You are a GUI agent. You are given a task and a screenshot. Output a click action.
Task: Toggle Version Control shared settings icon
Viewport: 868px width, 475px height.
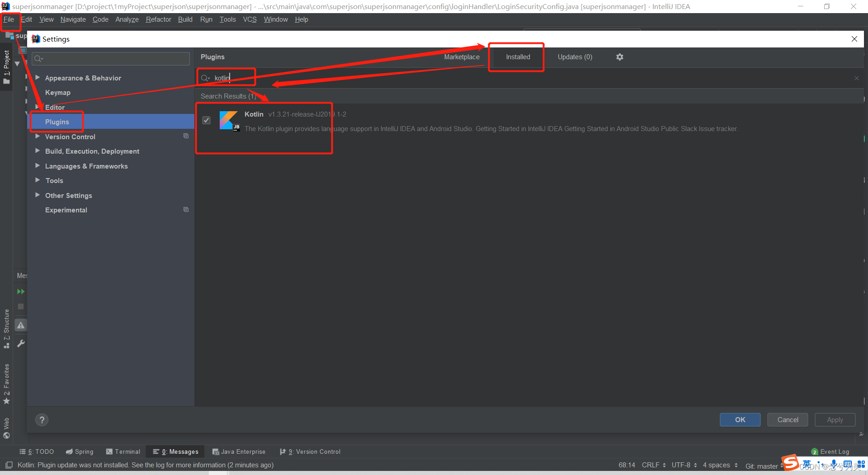coord(186,136)
